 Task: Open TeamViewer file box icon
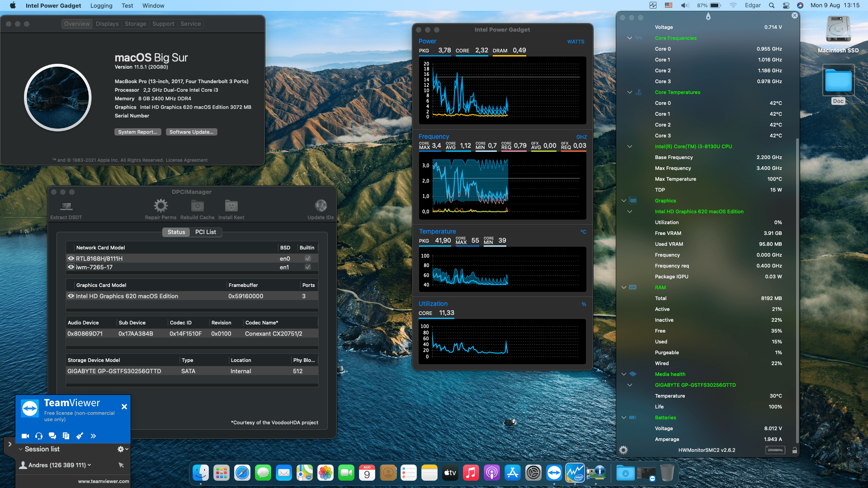[x=66, y=436]
